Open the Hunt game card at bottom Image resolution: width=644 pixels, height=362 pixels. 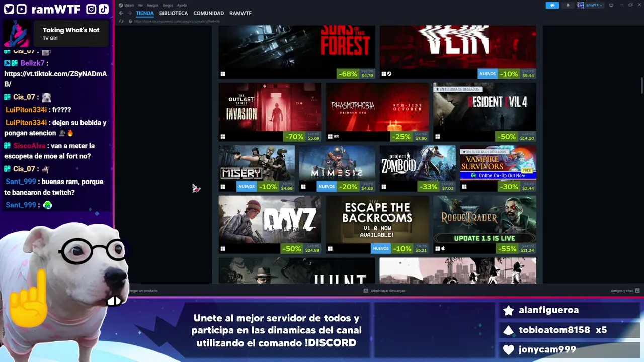297,270
